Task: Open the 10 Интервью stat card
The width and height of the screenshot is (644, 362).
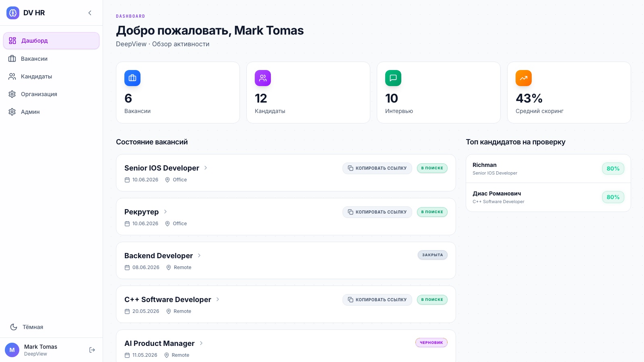Action: point(439,93)
